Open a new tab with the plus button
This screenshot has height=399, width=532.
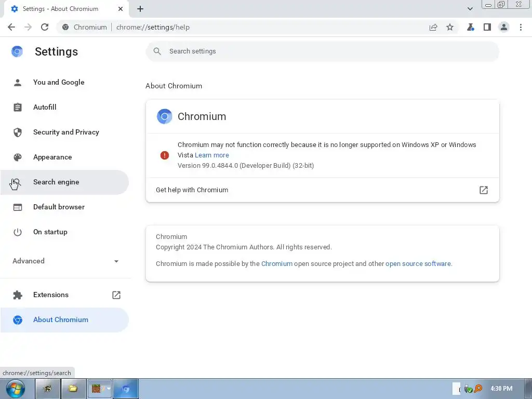click(x=140, y=9)
